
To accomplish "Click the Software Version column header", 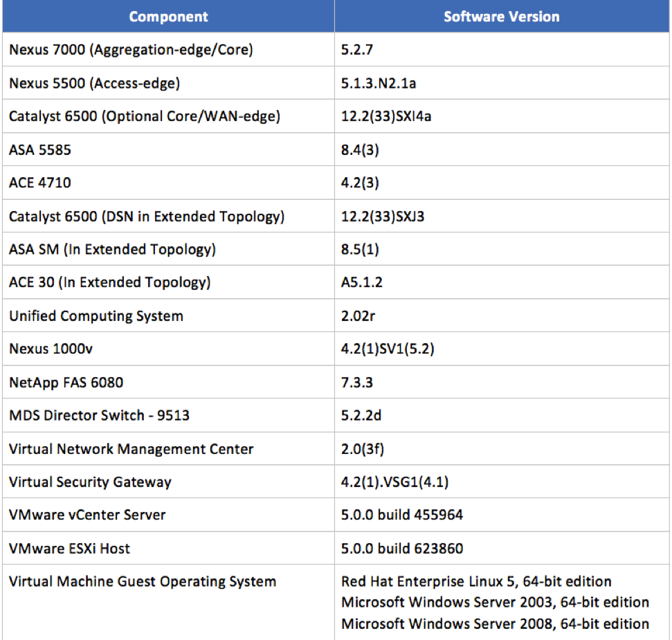I will tap(501, 17).
